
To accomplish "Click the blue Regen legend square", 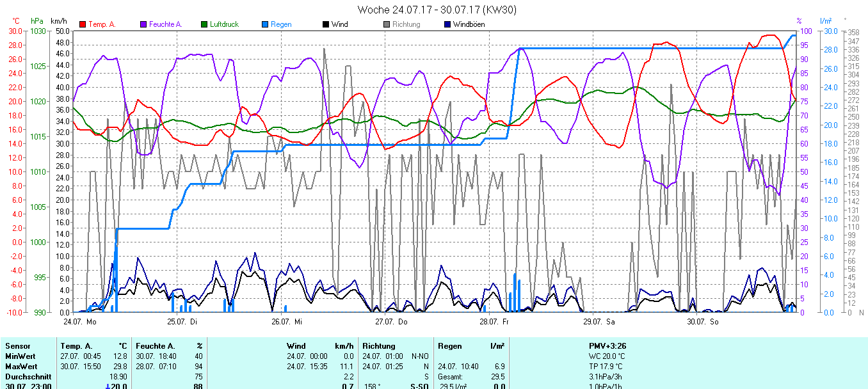I will 265,24.
